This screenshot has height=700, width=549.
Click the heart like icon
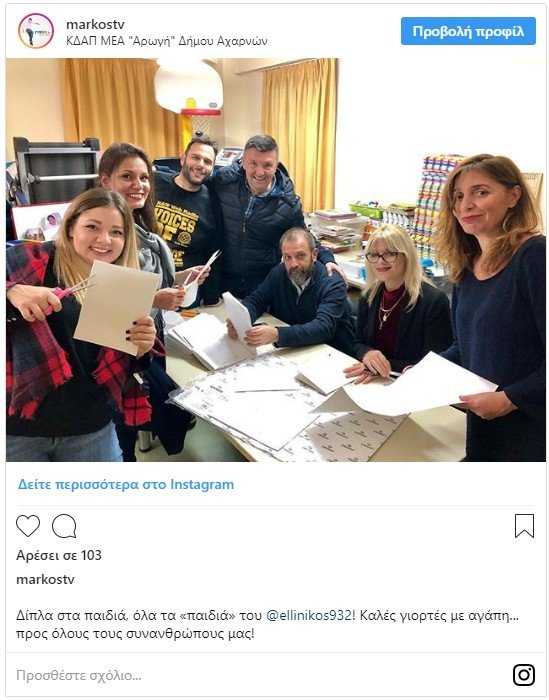point(28,525)
